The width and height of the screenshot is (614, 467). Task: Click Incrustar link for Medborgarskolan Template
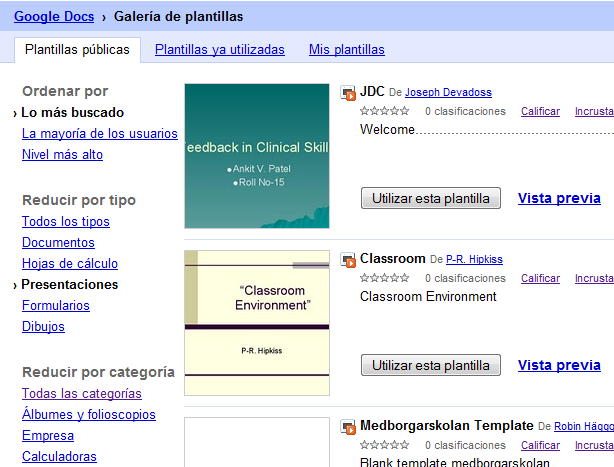(594, 445)
